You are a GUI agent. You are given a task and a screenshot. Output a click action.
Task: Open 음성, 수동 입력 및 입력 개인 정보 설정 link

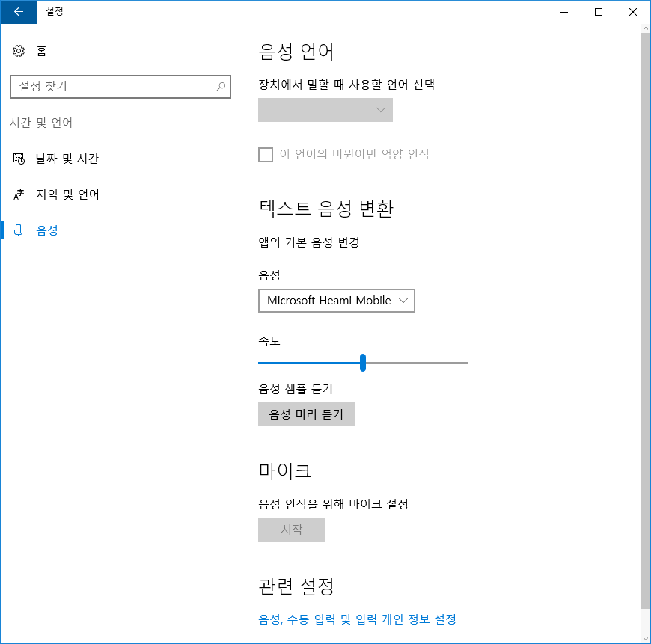tap(357, 619)
